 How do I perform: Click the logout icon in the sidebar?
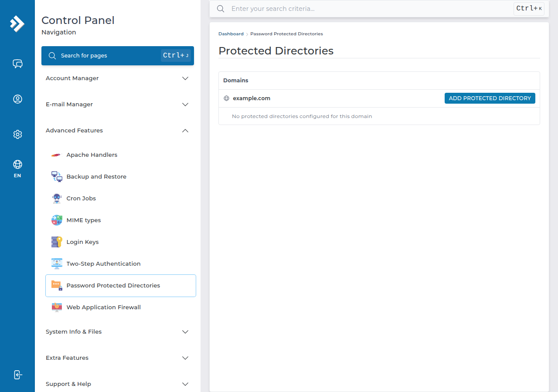tap(17, 375)
